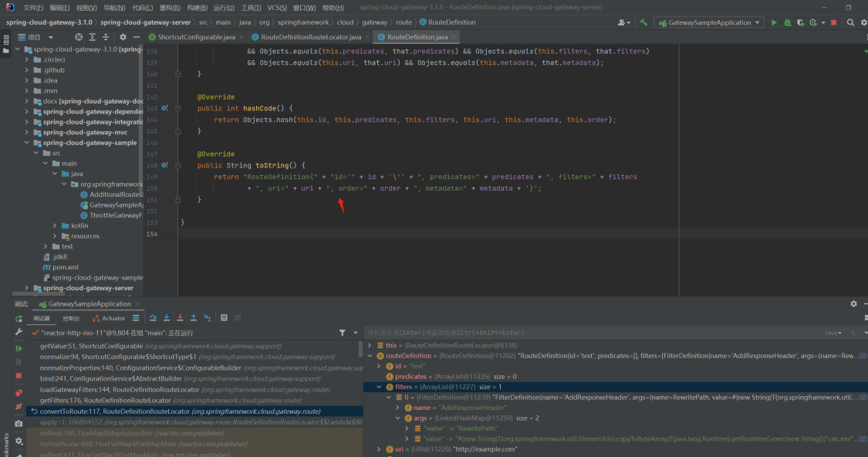Screen dimensions: 868x457
Task: Open the Actuator tab in debug panel
Action: (x=109, y=319)
